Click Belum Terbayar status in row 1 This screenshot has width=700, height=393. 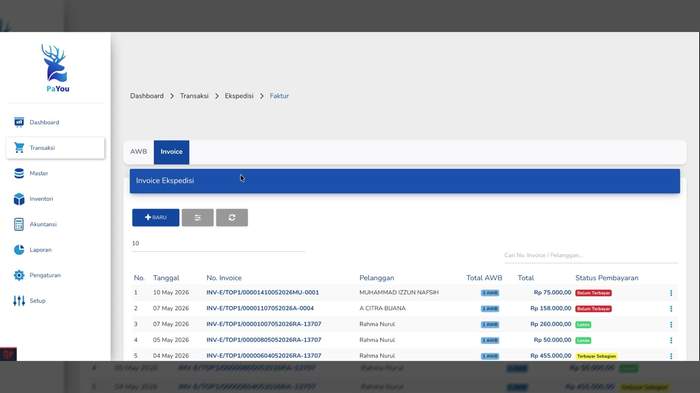click(x=593, y=293)
